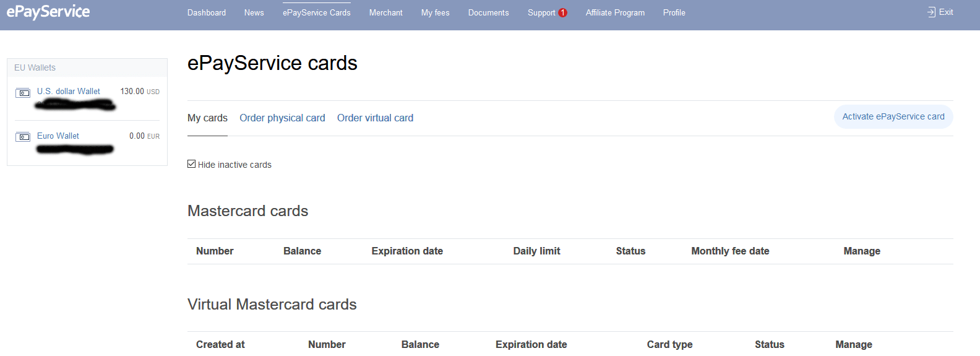
Task: Open the Support menu item
Action: (x=541, y=12)
